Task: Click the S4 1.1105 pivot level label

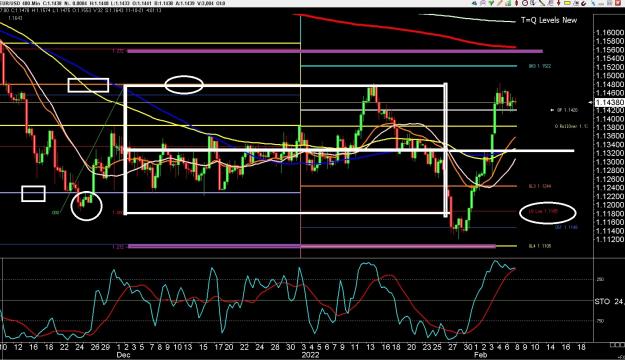Action: [540, 246]
